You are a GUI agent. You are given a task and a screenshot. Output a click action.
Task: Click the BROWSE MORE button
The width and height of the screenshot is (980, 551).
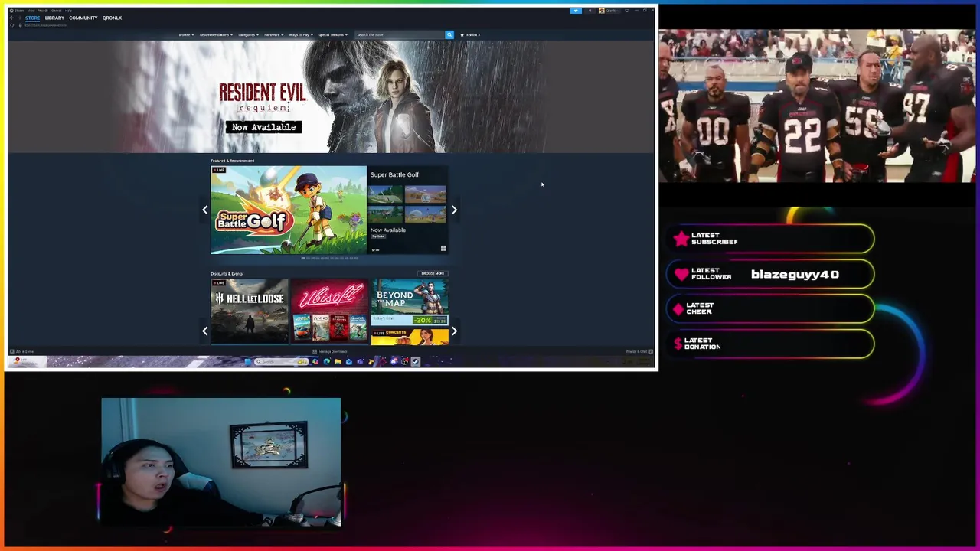pos(433,273)
